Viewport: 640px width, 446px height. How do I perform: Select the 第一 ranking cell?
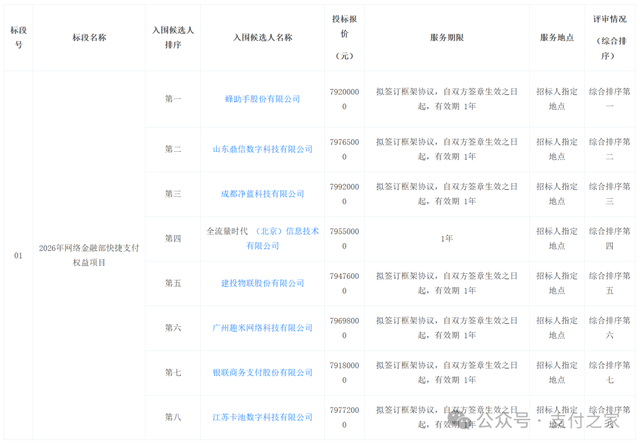[173, 99]
